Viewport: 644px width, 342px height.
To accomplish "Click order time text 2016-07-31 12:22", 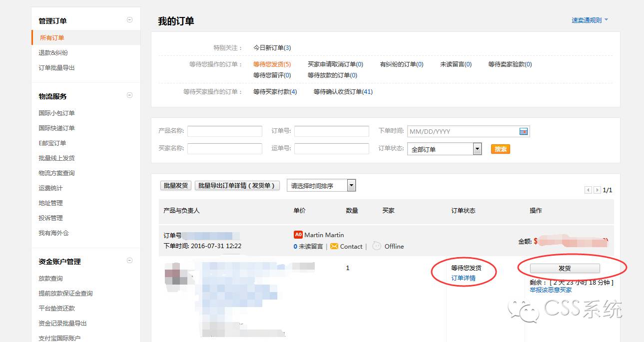I will 216,246.
